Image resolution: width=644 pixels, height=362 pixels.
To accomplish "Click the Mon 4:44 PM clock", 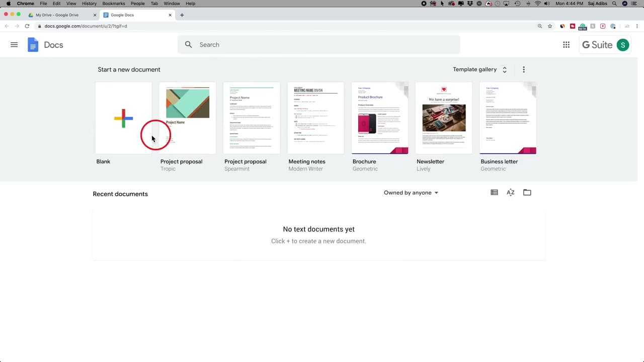I will click(x=569, y=4).
